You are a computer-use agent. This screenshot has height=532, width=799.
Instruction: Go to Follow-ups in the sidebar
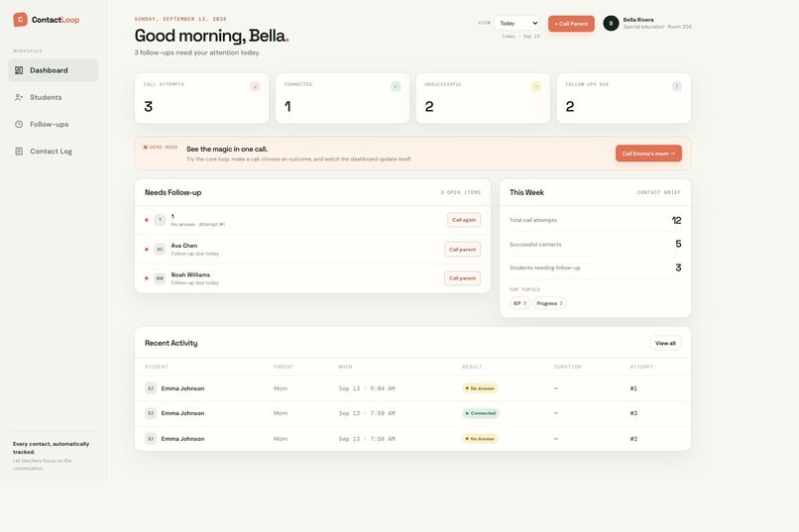(x=53, y=124)
